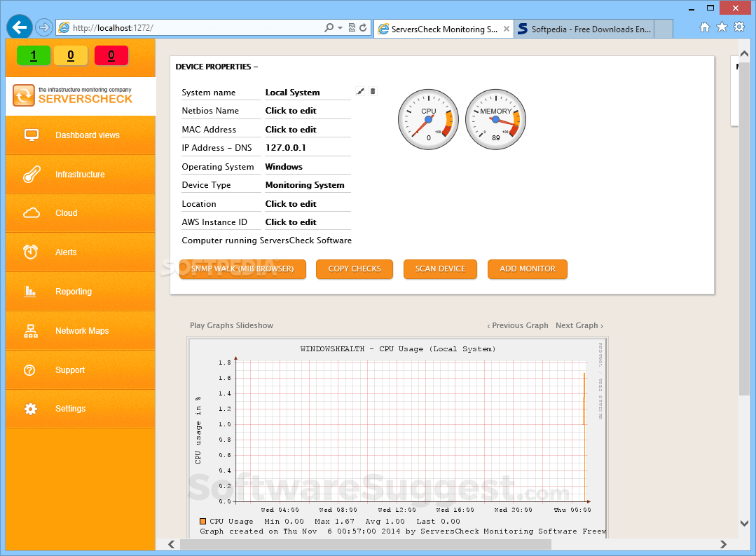Open the address bar history dropdown
756x556 pixels.
click(341, 27)
